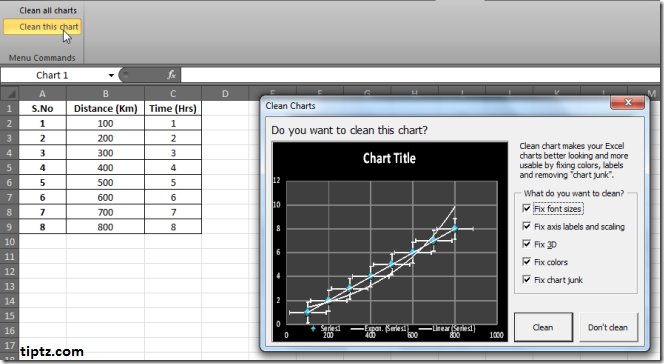The width and height of the screenshot is (664, 364).
Task: Click cell with distance 200
Action: click(105, 138)
